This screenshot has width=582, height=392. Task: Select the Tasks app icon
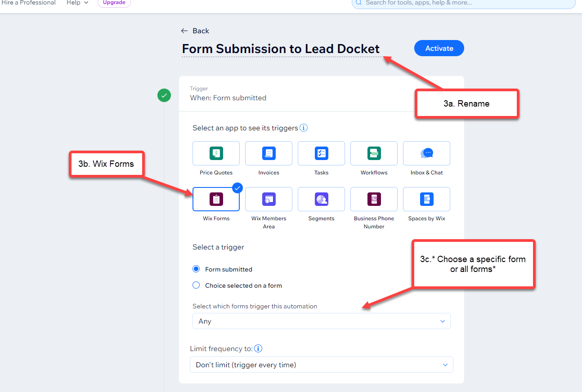tap(321, 153)
